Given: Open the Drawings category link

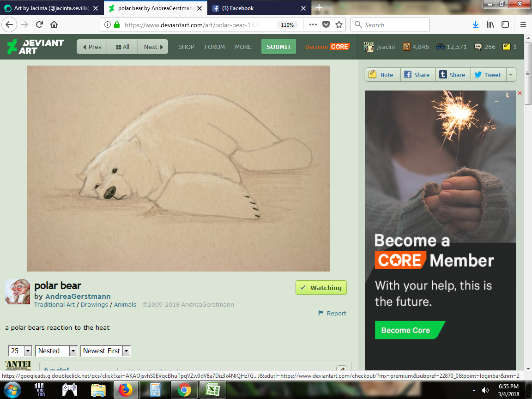Looking at the screenshot, I should pyautogui.click(x=94, y=304).
